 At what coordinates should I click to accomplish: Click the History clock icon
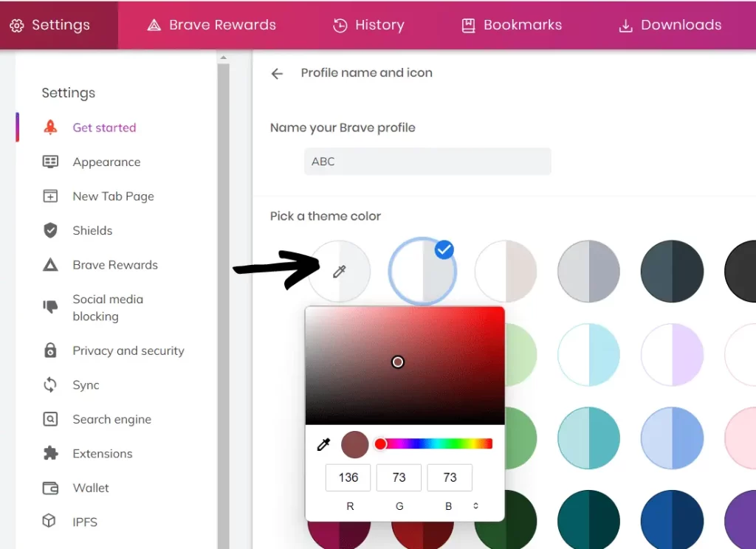tap(340, 26)
